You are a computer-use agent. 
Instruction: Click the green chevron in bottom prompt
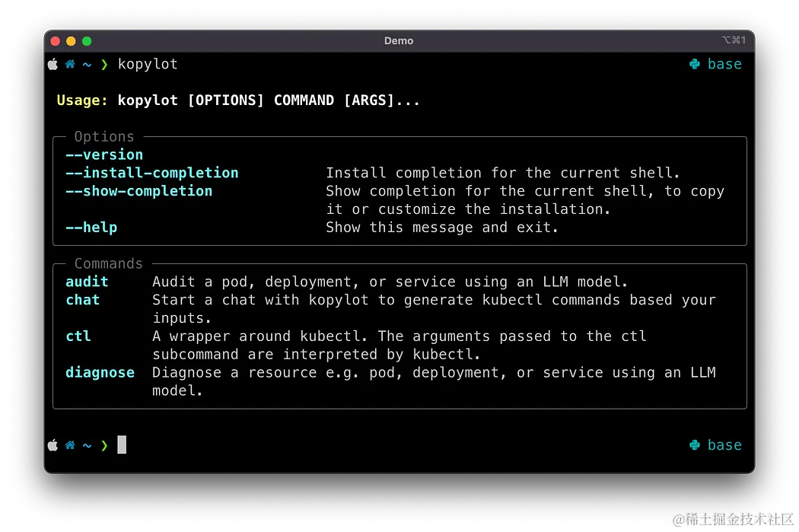pos(104,445)
